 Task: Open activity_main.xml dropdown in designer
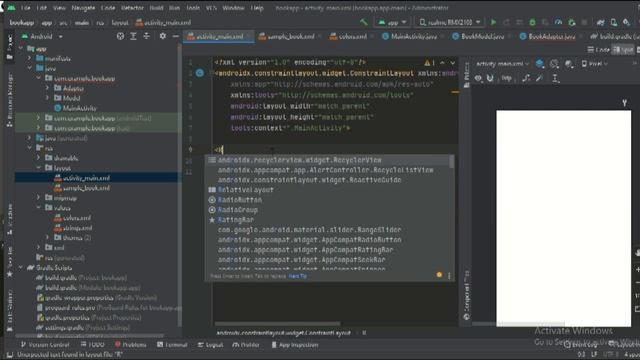(x=502, y=64)
